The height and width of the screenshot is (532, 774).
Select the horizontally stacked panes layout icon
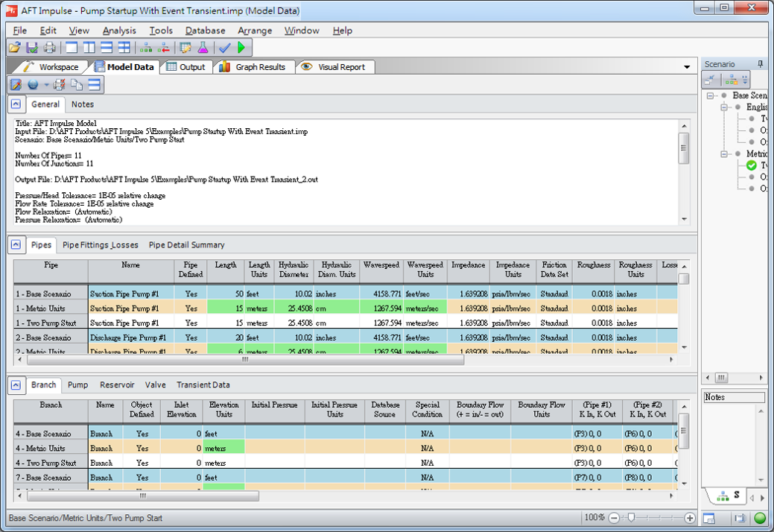coord(107,48)
